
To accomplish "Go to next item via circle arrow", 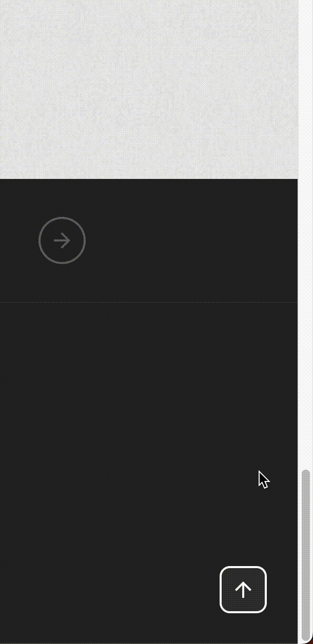I will point(62,240).
